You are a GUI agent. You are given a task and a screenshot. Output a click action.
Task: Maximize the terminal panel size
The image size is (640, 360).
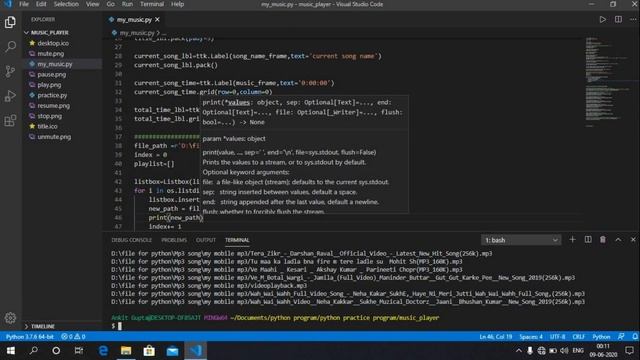click(618, 240)
